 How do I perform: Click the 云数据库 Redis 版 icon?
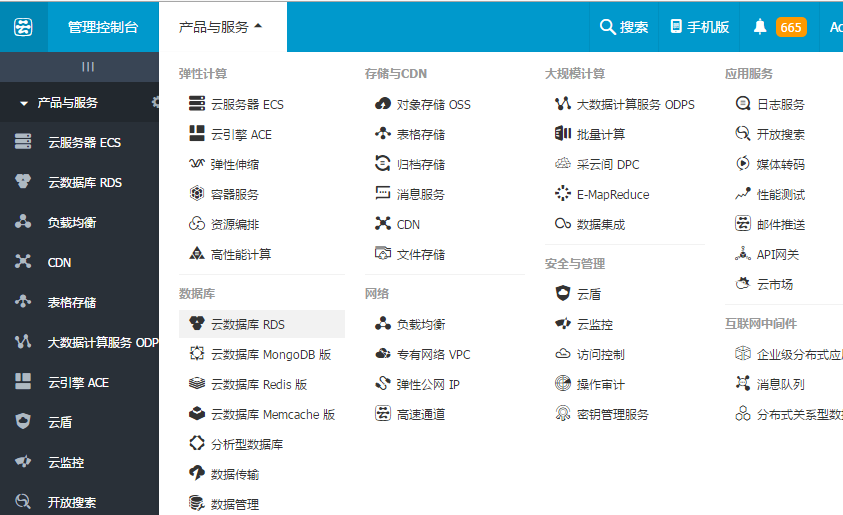(x=197, y=383)
